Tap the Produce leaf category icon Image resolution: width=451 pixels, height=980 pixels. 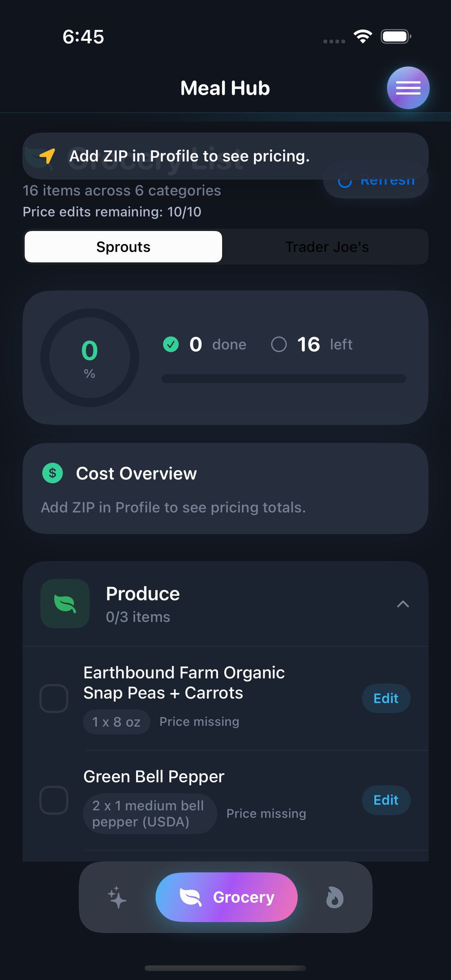tap(65, 603)
